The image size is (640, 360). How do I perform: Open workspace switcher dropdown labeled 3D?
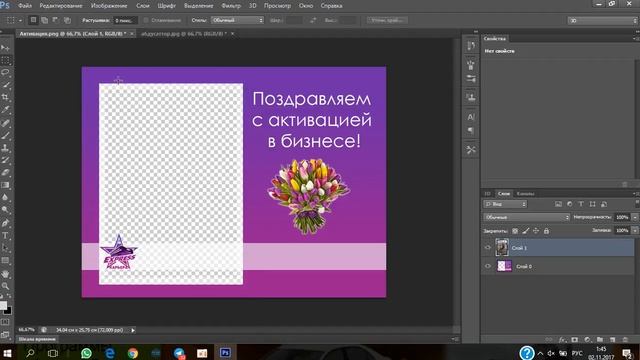pos(602,20)
